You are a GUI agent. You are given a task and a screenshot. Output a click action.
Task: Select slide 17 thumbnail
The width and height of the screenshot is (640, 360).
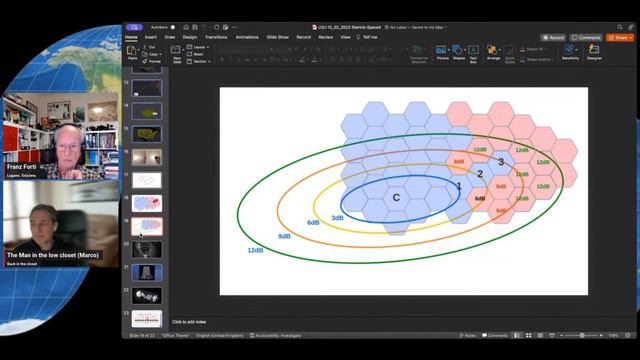tap(147, 180)
